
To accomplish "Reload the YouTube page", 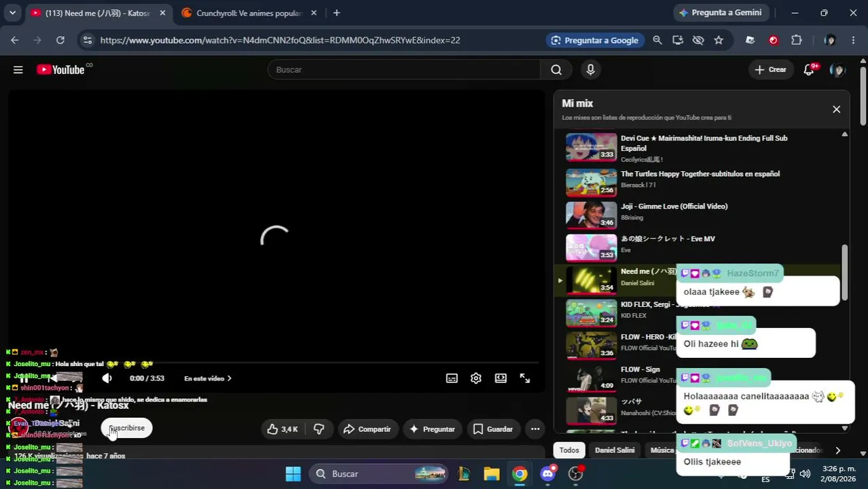I will [60, 40].
